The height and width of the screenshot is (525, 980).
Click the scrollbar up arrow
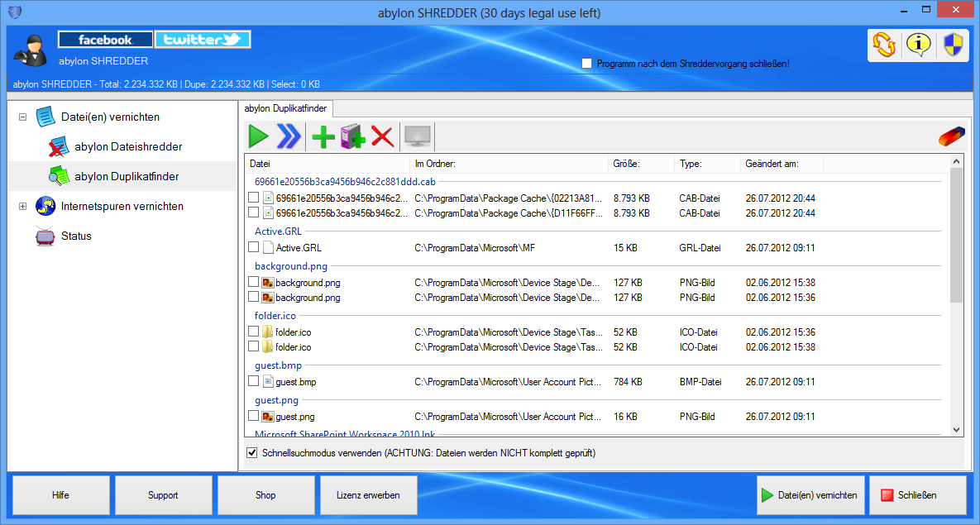pos(956,162)
